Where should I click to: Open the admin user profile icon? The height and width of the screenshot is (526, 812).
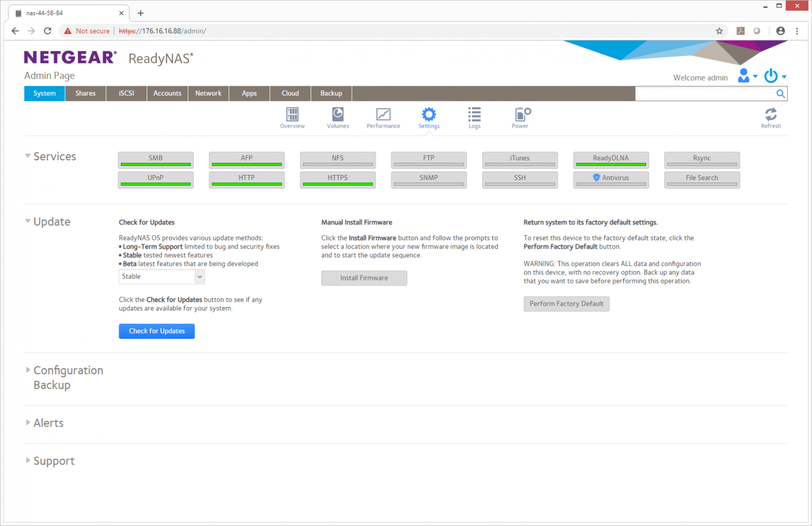click(743, 76)
